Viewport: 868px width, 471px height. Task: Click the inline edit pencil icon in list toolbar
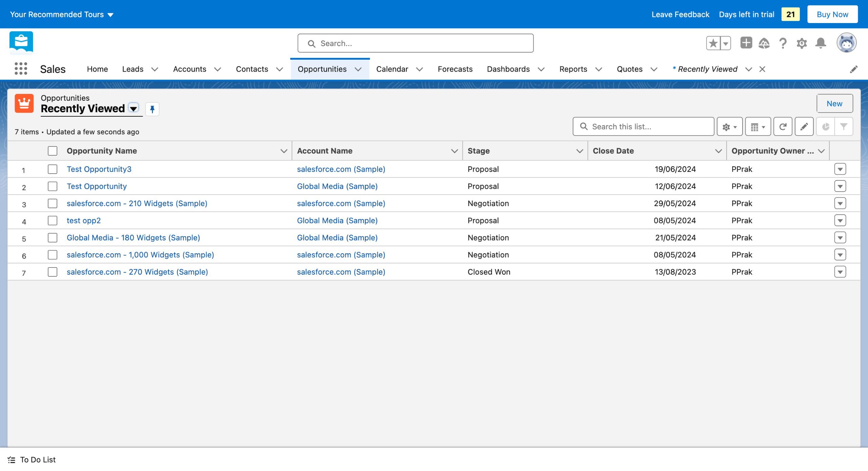(x=804, y=126)
